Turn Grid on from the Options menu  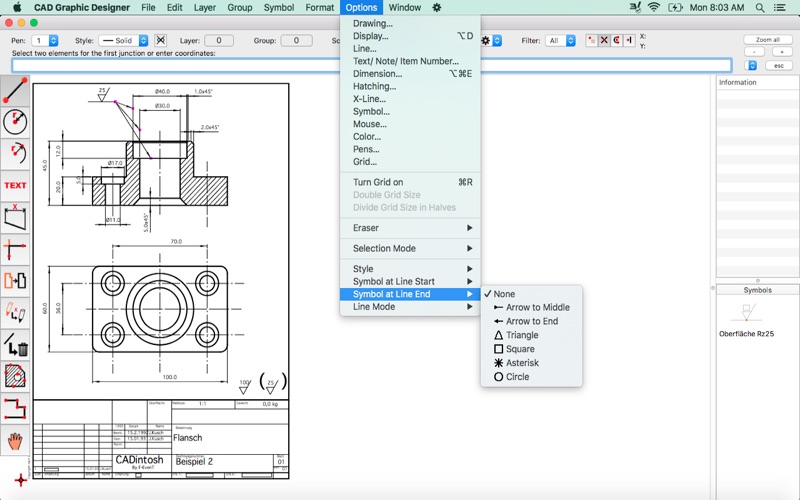[x=410, y=182]
